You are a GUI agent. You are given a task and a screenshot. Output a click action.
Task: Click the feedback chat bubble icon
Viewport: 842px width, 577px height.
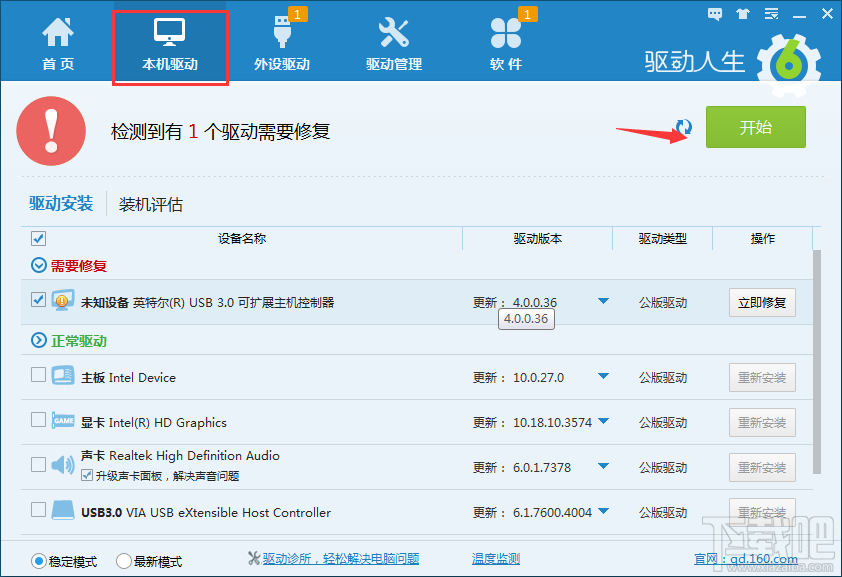tap(715, 14)
